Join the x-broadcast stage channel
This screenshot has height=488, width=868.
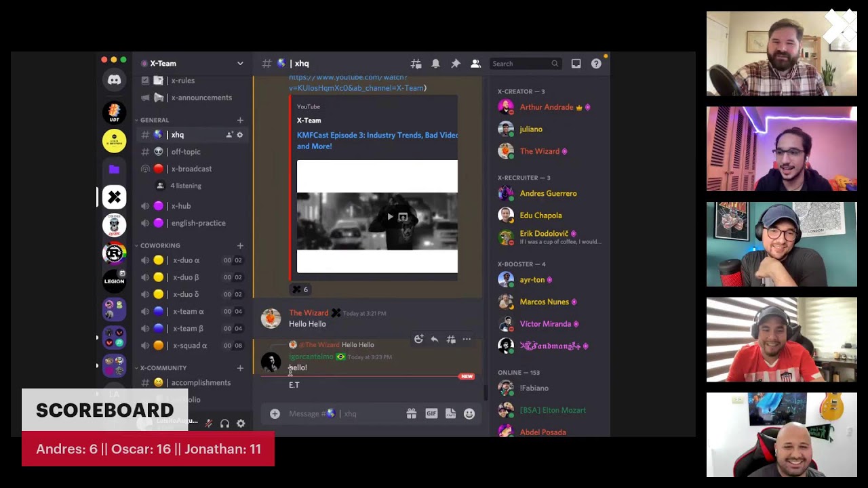[x=192, y=169]
